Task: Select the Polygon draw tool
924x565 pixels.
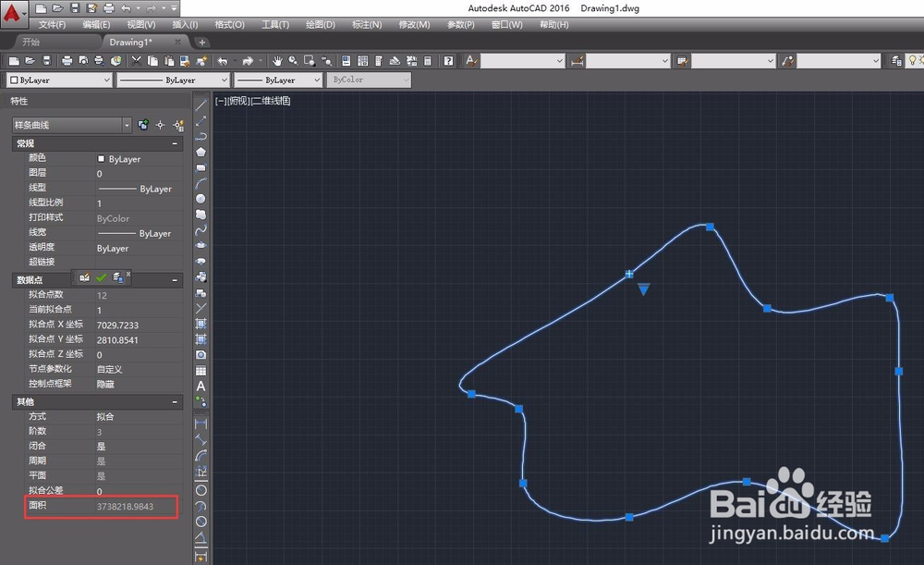Action: (x=201, y=153)
